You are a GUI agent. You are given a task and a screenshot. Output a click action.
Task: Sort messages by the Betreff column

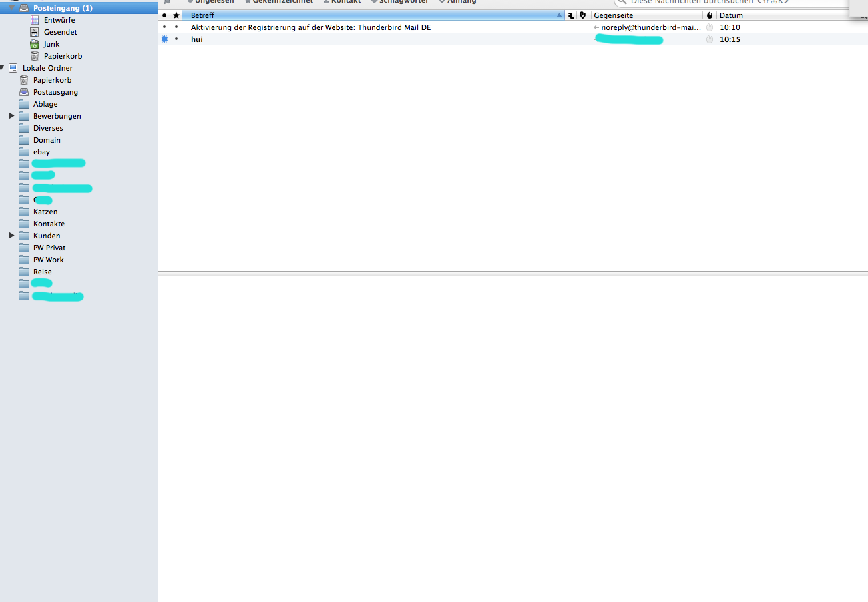(x=373, y=15)
